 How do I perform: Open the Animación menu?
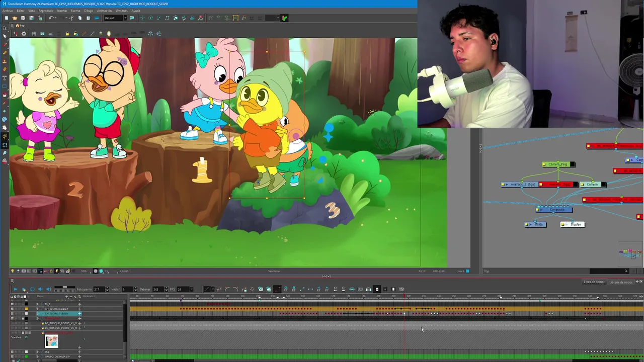click(104, 11)
